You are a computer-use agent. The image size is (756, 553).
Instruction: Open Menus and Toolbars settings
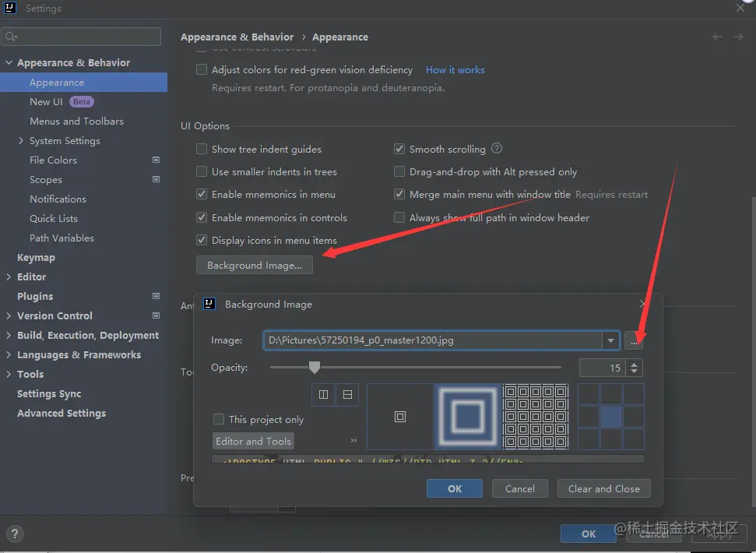76,121
